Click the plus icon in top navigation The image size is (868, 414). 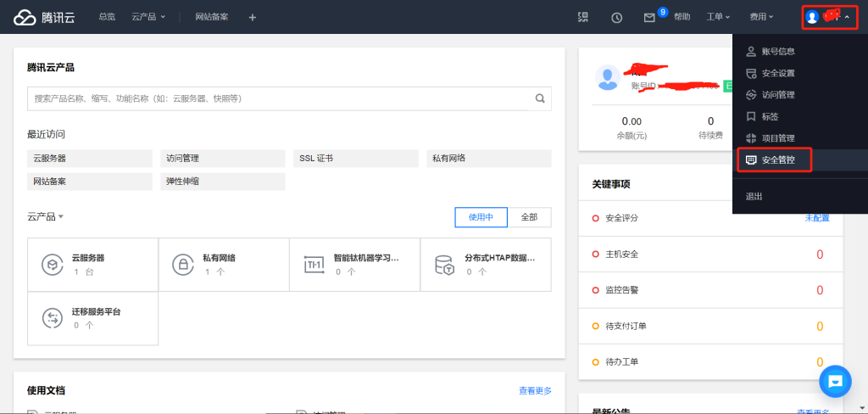[x=253, y=17]
